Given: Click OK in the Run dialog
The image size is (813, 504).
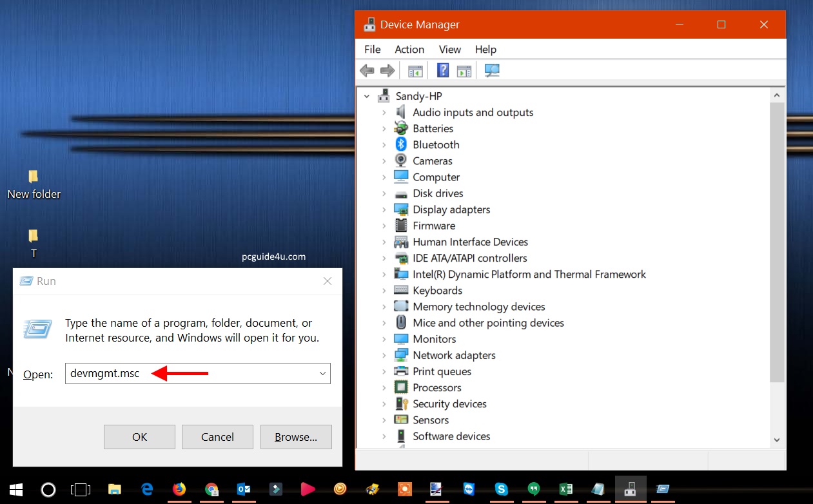Looking at the screenshot, I should (139, 437).
